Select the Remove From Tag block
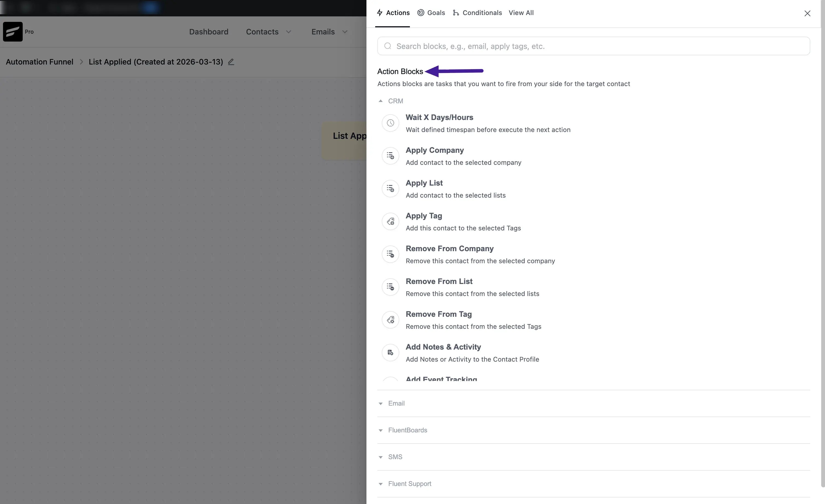 (x=593, y=320)
